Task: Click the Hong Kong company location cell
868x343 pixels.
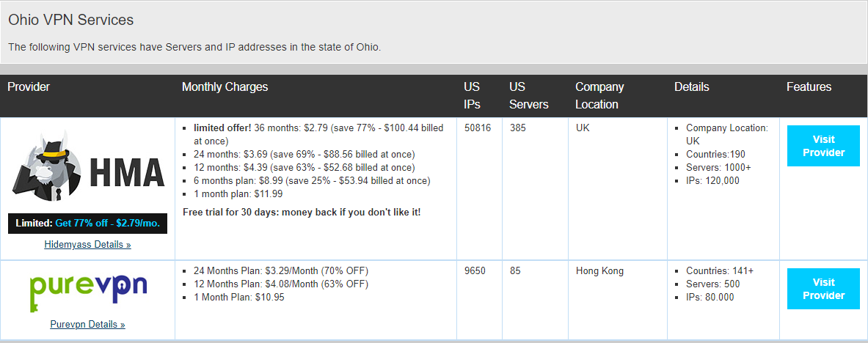Action: point(599,271)
